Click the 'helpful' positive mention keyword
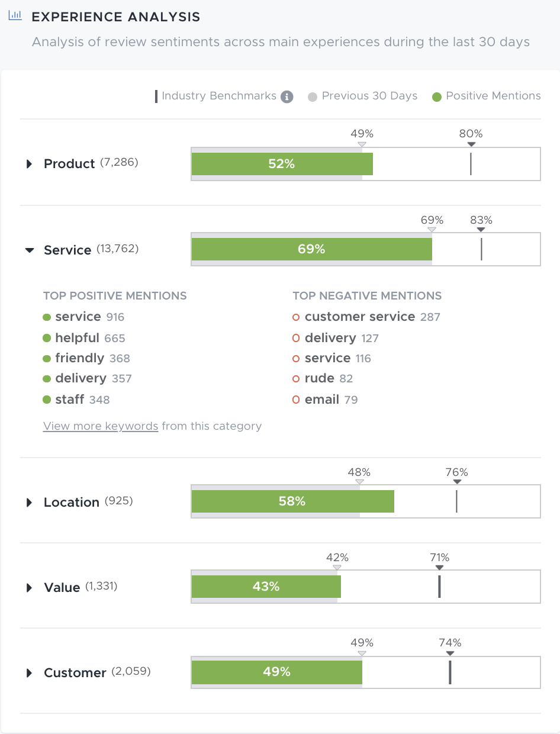Viewport: 560px width, 734px height. coord(77,338)
